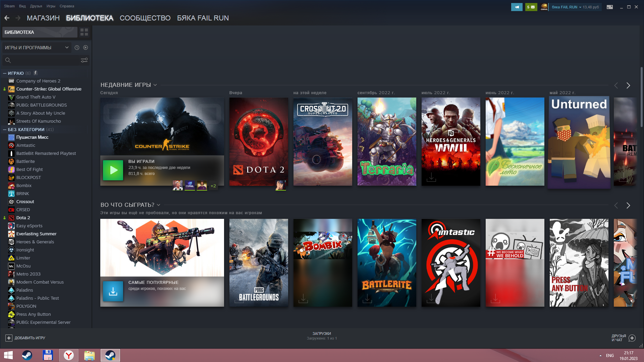Click download icon on We Become What We Behold tile

tap(495, 298)
